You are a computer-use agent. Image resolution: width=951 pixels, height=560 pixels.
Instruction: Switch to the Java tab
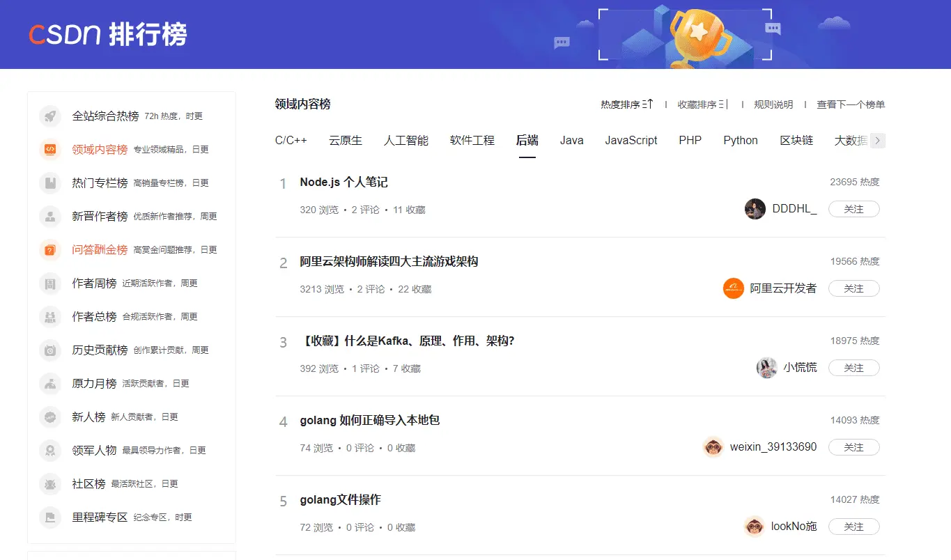click(572, 140)
